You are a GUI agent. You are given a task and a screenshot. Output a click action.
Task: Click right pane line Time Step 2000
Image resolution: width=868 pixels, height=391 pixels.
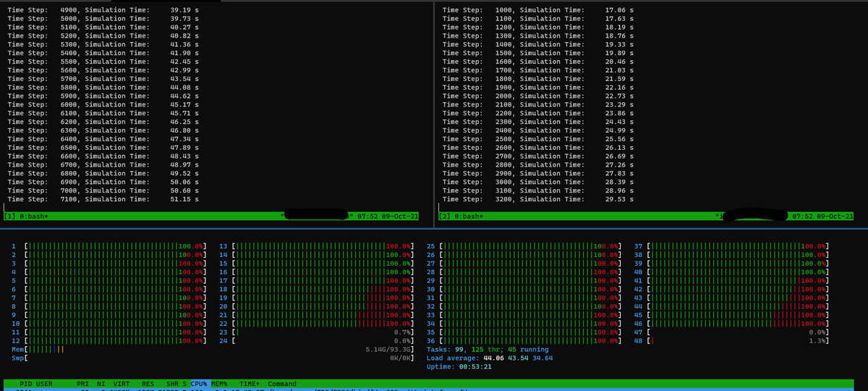[x=537, y=96]
